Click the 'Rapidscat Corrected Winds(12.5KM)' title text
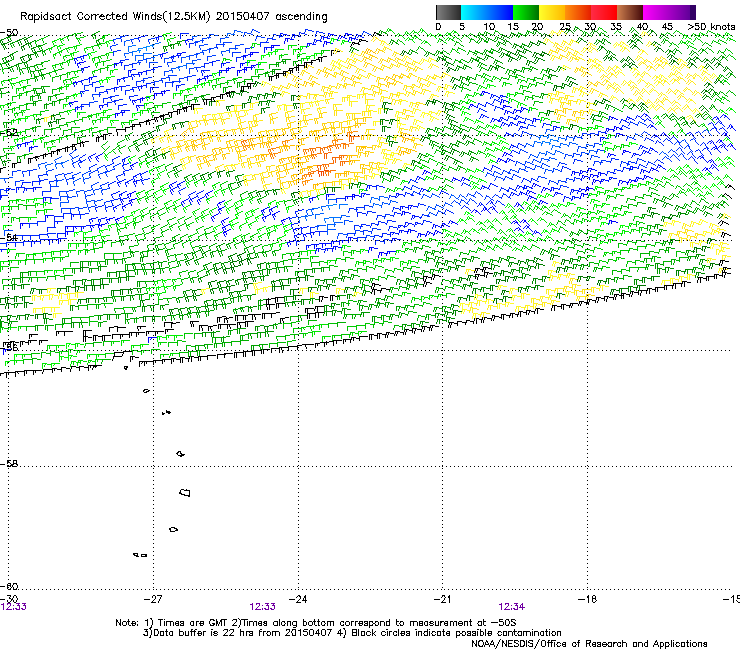740x650 pixels. 115,17
